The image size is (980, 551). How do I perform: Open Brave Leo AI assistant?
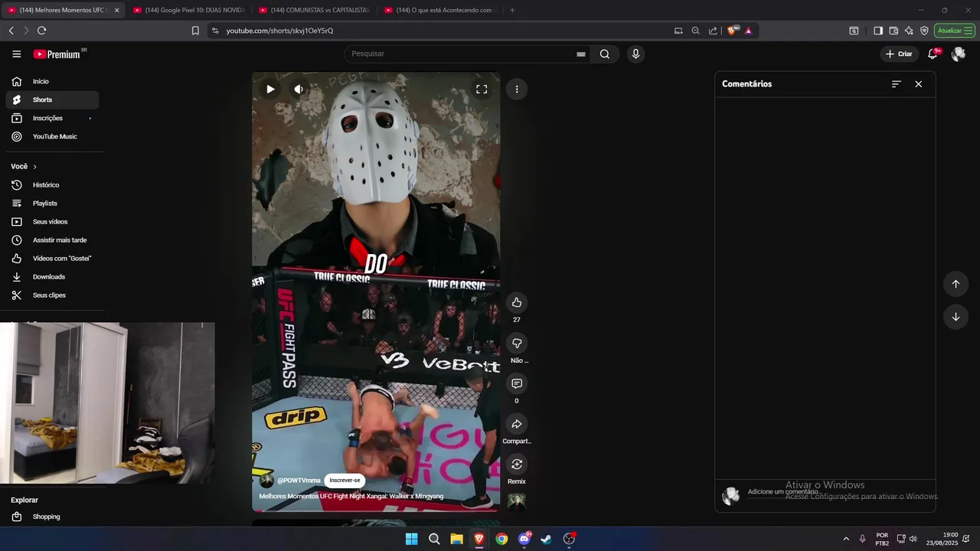909,31
